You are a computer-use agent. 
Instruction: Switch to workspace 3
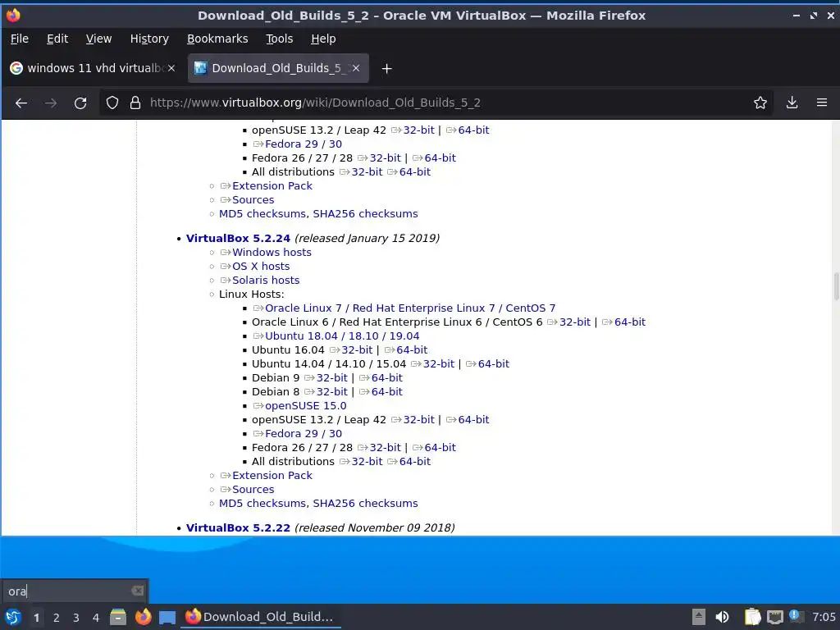click(76, 618)
